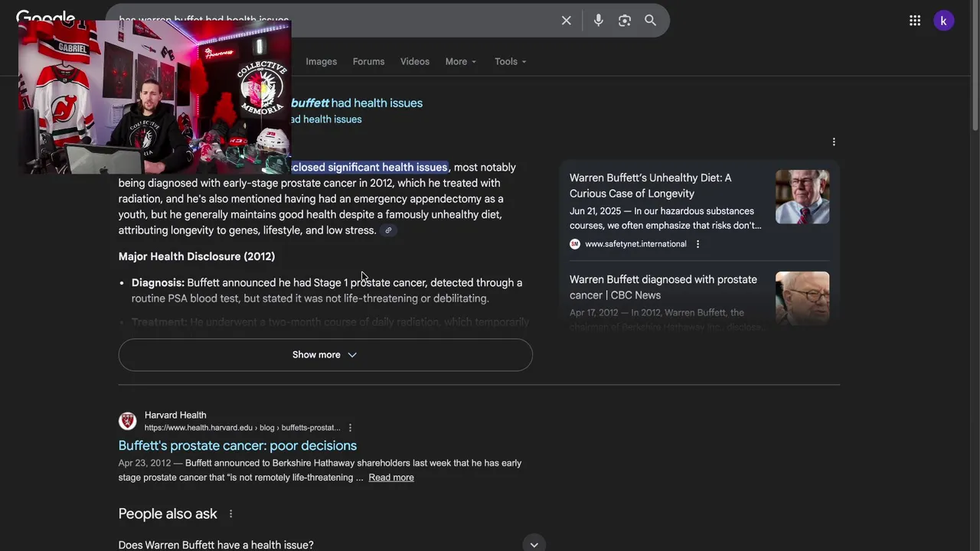This screenshot has width=980, height=551.
Task: Switch to the Videos tab
Action: (415, 61)
